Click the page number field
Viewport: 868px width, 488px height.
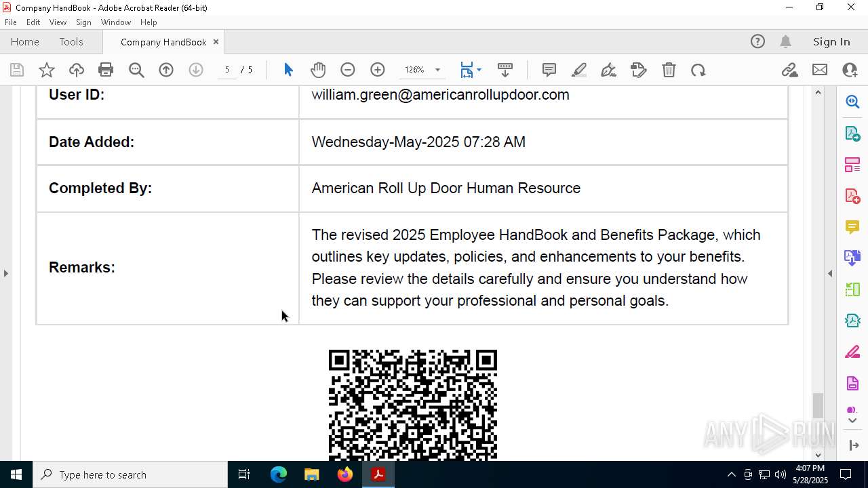[227, 70]
